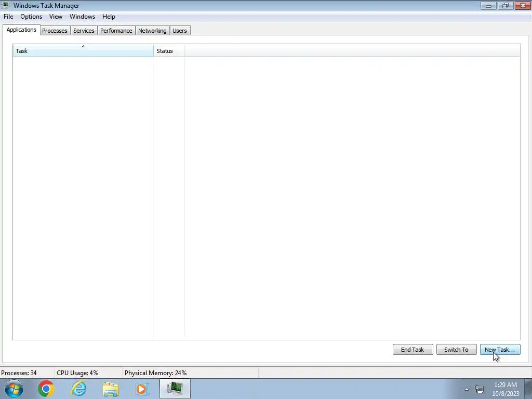Close the Task Manager window

click(523, 5)
